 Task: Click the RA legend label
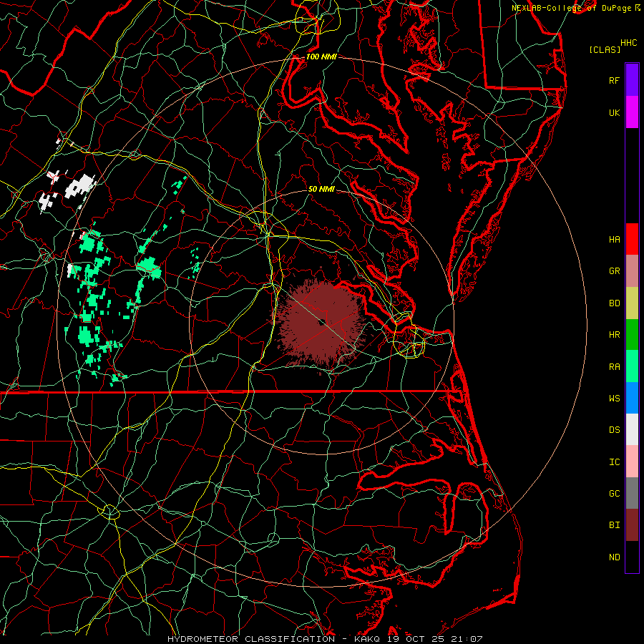(x=614, y=367)
